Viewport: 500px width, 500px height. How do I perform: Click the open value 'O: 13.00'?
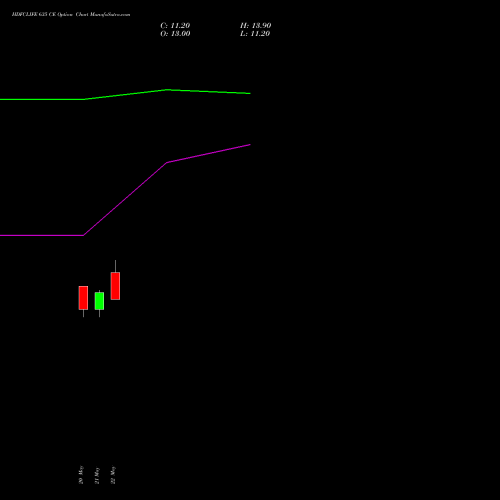[x=175, y=34]
